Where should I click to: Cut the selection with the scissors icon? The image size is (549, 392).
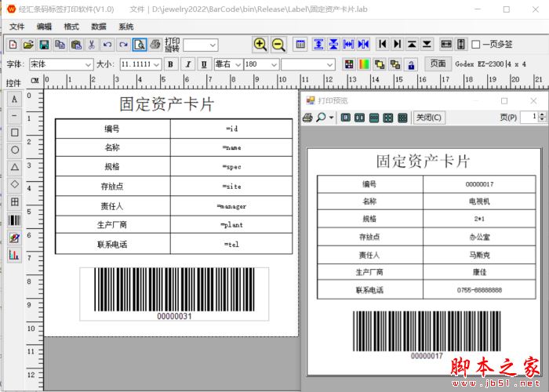(92, 45)
